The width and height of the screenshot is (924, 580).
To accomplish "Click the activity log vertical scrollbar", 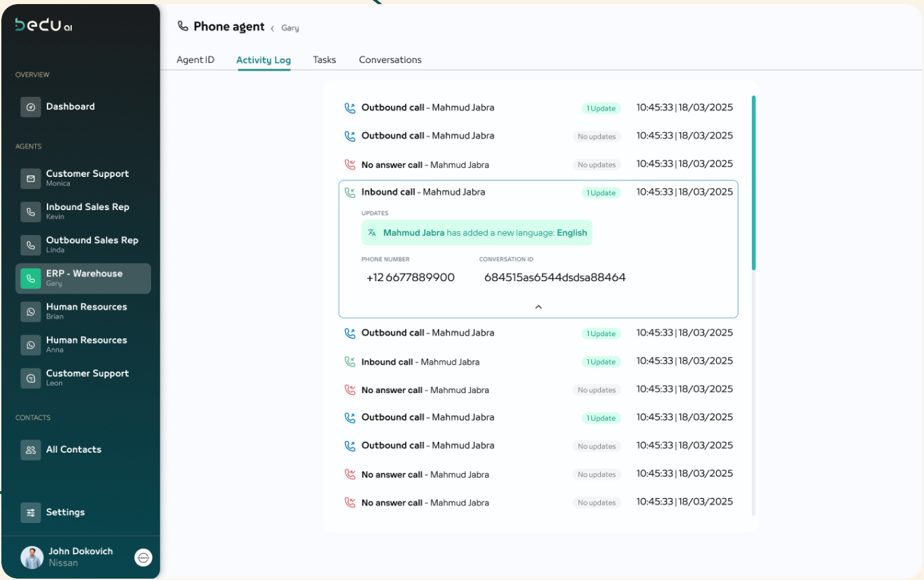I will click(753, 183).
